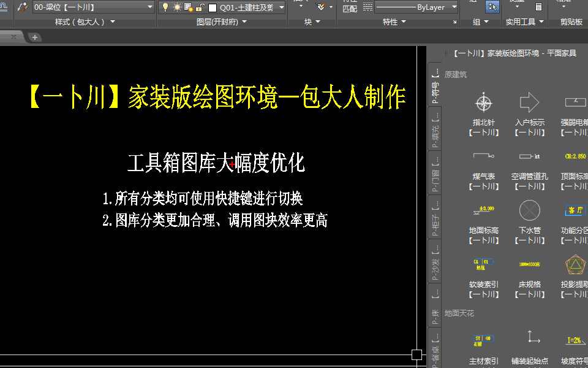The image size is (588, 368).
Task: Open the ByLayer linetype dropdown
Action: [417, 7]
